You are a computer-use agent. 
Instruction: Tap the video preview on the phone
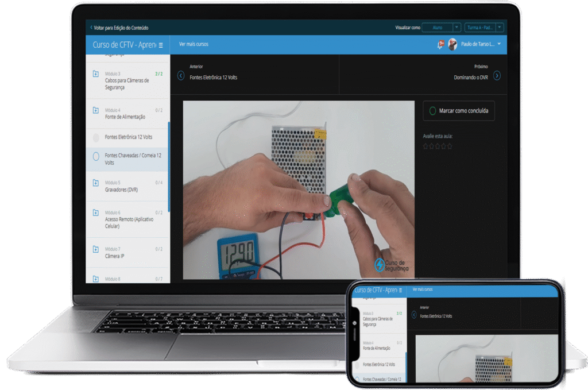coord(486,358)
